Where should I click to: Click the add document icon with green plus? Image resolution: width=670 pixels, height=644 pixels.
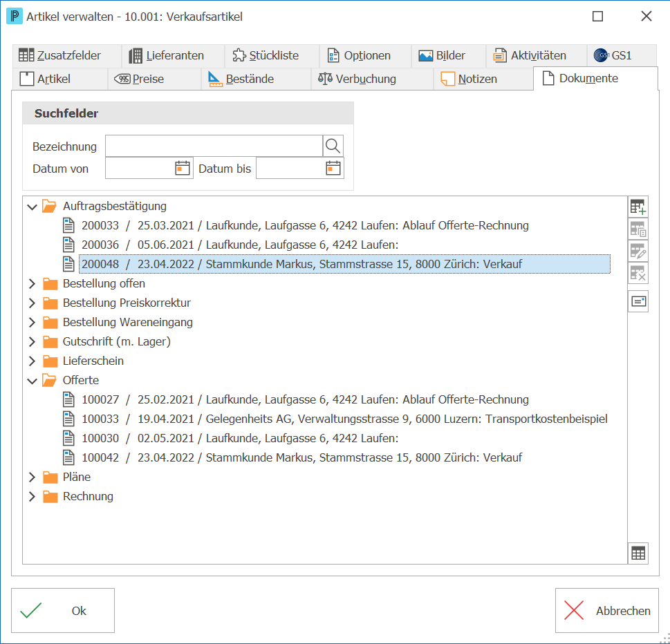click(x=638, y=207)
